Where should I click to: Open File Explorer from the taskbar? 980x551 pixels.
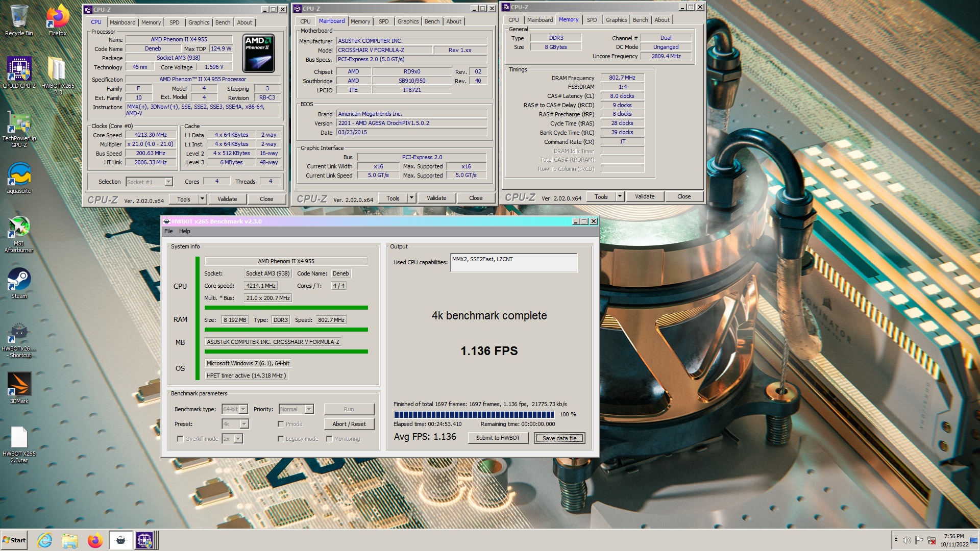coord(70,540)
